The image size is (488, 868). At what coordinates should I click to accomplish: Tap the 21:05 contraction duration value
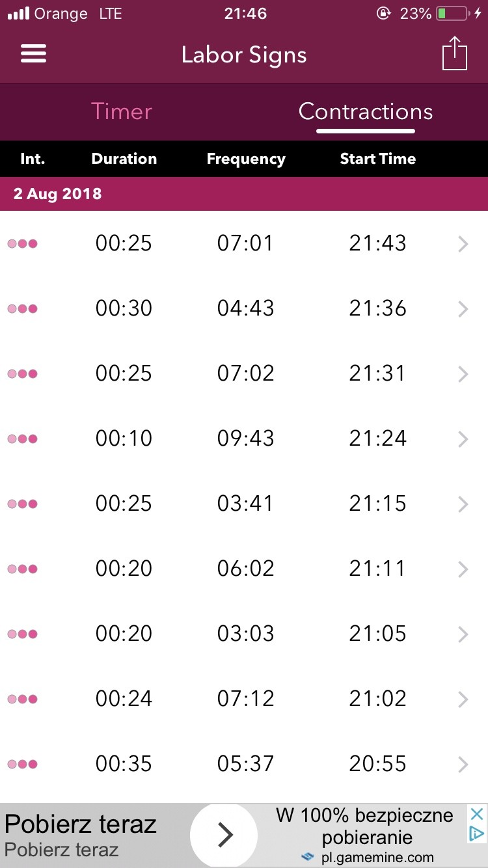coord(124,634)
